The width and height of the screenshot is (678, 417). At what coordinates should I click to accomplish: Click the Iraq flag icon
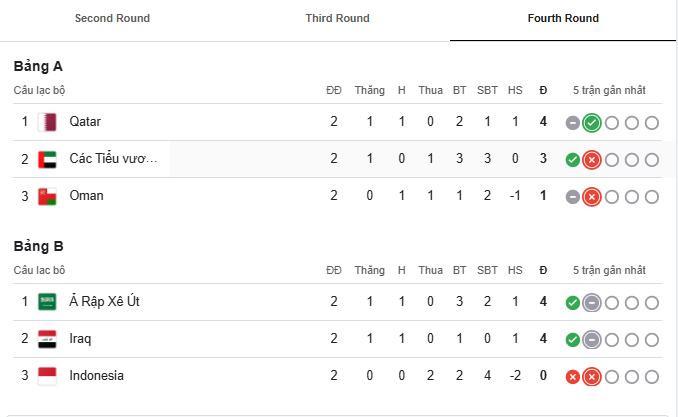47,339
